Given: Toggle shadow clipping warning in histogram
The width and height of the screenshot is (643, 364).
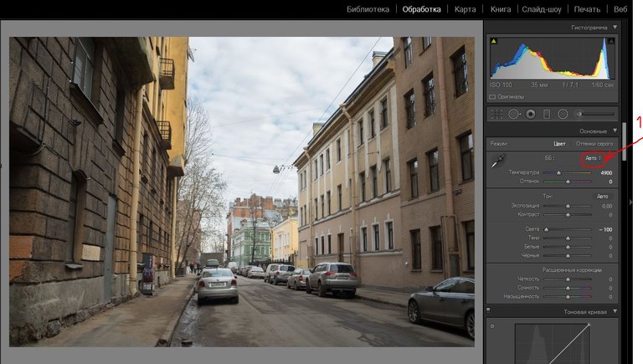Looking at the screenshot, I should (x=494, y=41).
